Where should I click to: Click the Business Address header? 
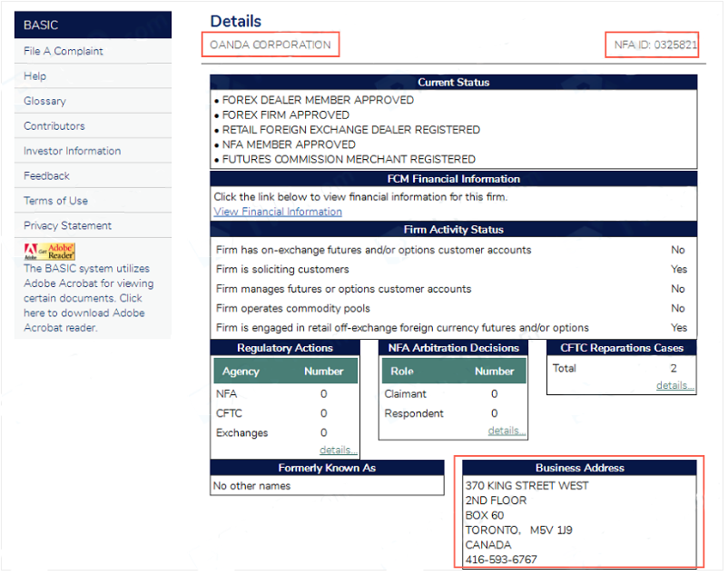point(579,468)
